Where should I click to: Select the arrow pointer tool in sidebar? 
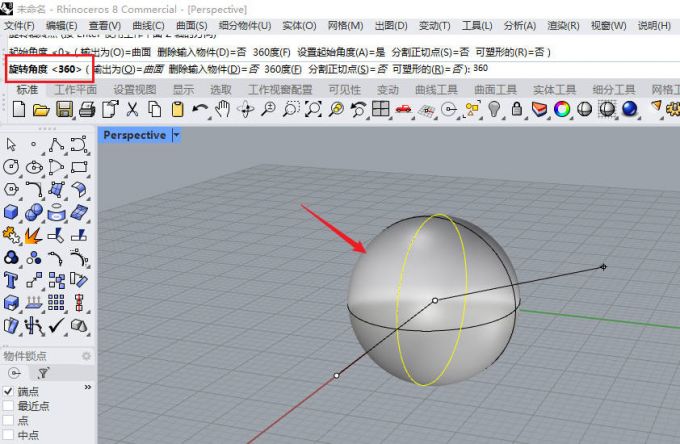click(11, 144)
